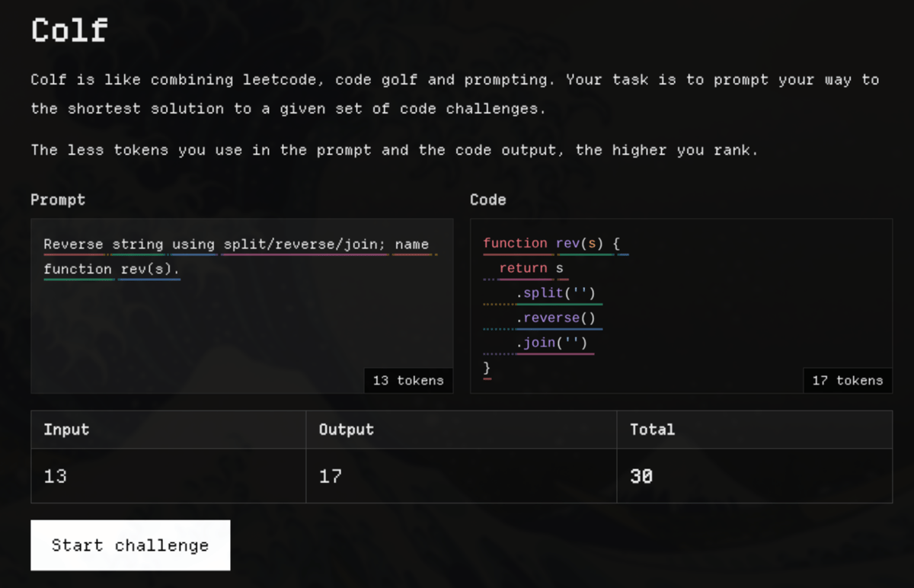This screenshot has height=588, width=914.
Task: Click the word "Reverse" in the prompt
Action: click(x=74, y=244)
